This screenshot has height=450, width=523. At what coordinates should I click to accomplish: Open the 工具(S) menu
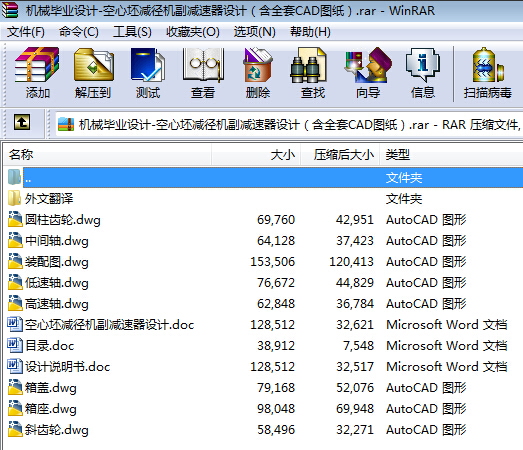(132, 32)
